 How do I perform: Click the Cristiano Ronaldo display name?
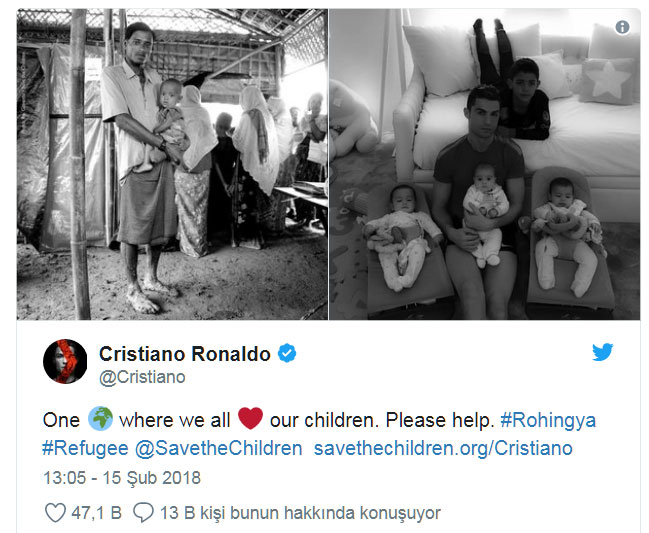click(185, 354)
